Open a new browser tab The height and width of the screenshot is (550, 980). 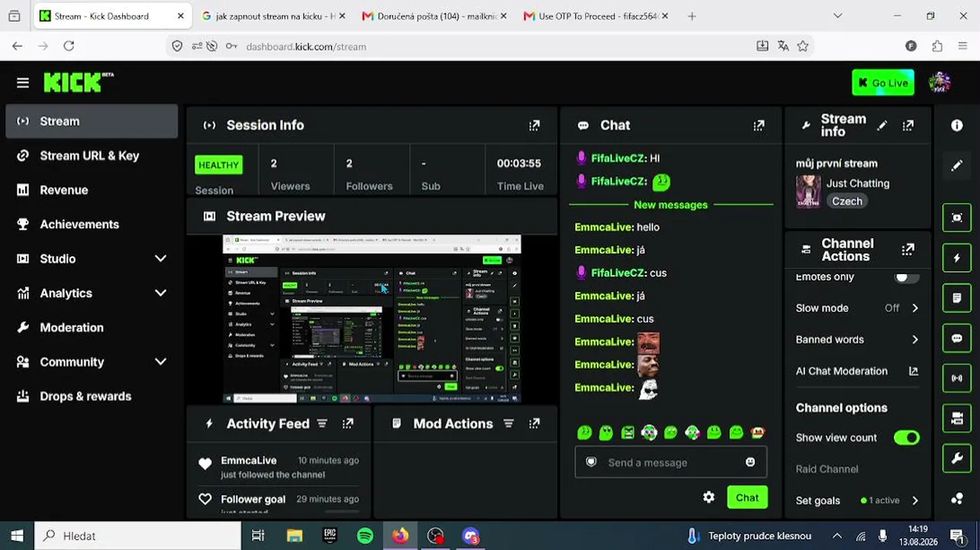(x=691, y=16)
